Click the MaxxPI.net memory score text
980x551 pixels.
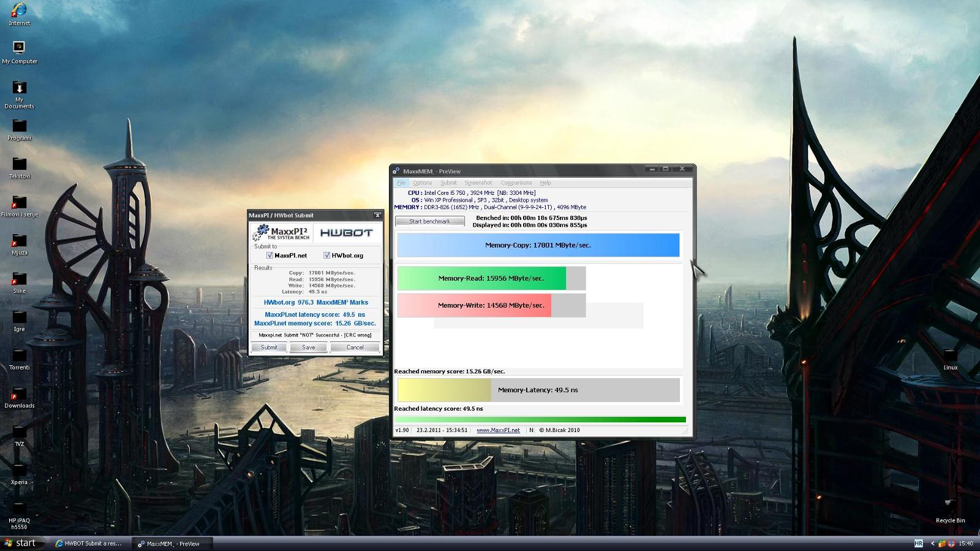click(315, 323)
